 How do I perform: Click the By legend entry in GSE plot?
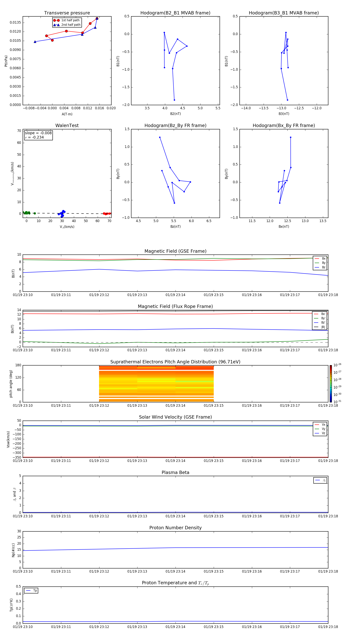320,263
